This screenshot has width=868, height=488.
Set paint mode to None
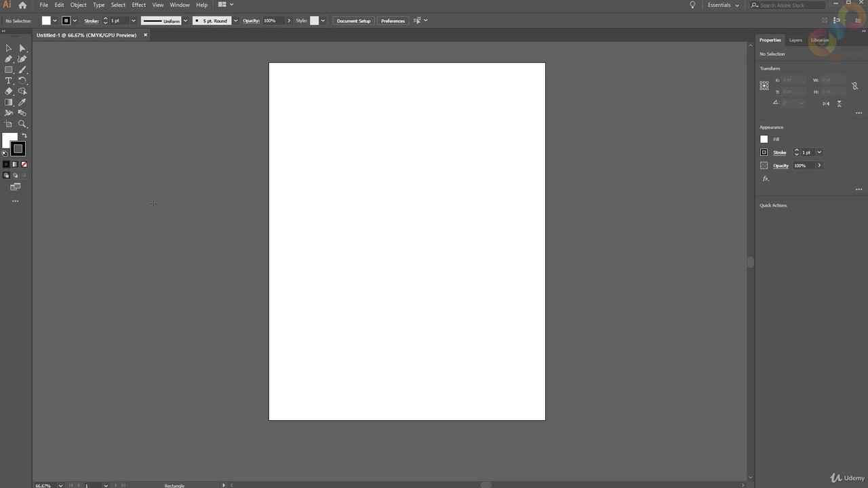click(x=24, y=165)
